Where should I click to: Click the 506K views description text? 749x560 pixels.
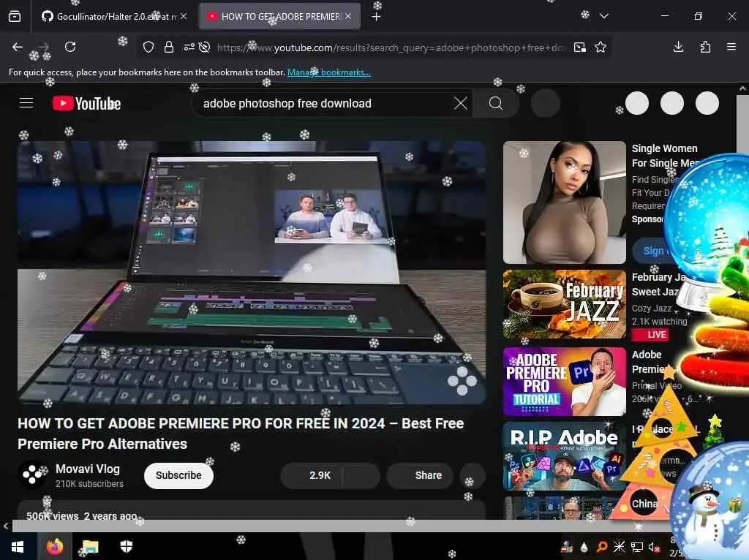pos(82,516)
